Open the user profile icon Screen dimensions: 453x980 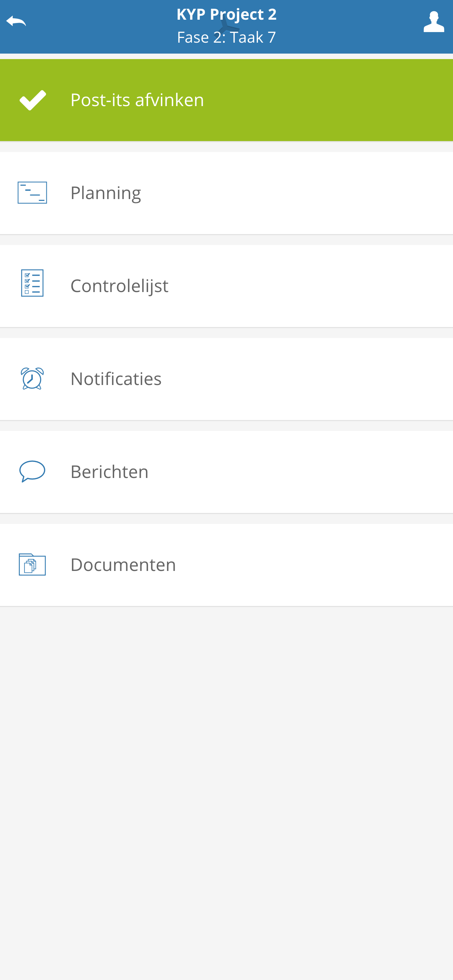click(434, 22)
